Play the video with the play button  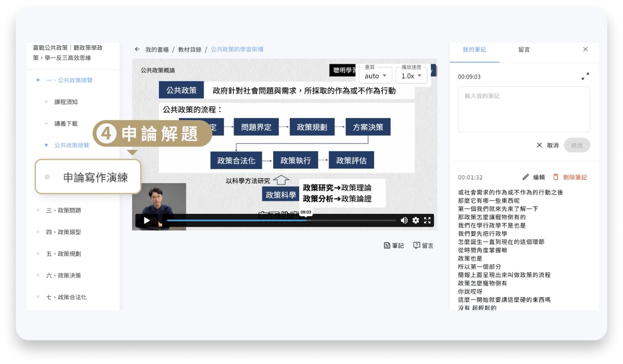[x=147, y=220]
